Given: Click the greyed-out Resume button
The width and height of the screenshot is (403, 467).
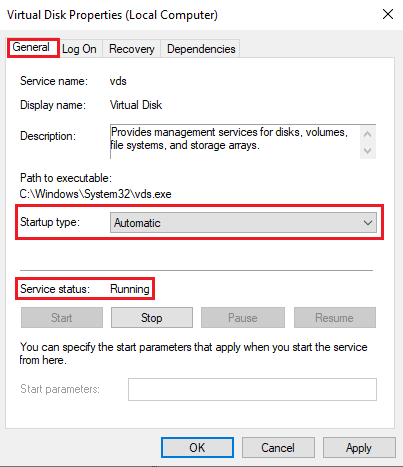Looking at the screenshot, I should (335, 318).
